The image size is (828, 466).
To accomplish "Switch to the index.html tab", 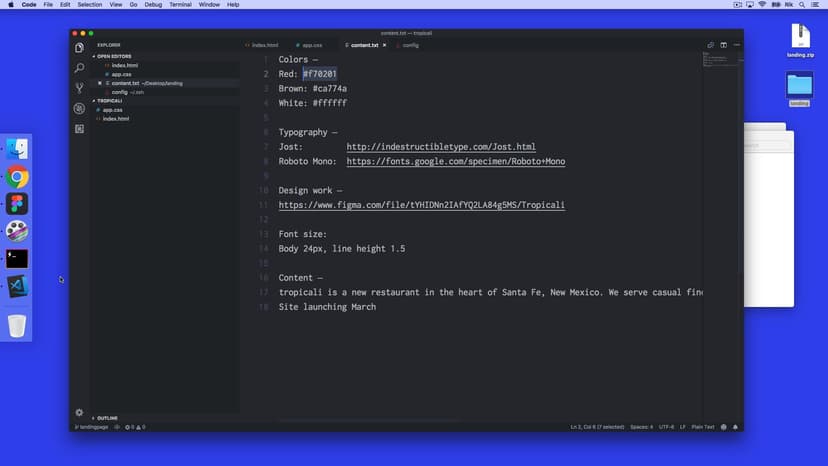I will click(x=263, y=45).
